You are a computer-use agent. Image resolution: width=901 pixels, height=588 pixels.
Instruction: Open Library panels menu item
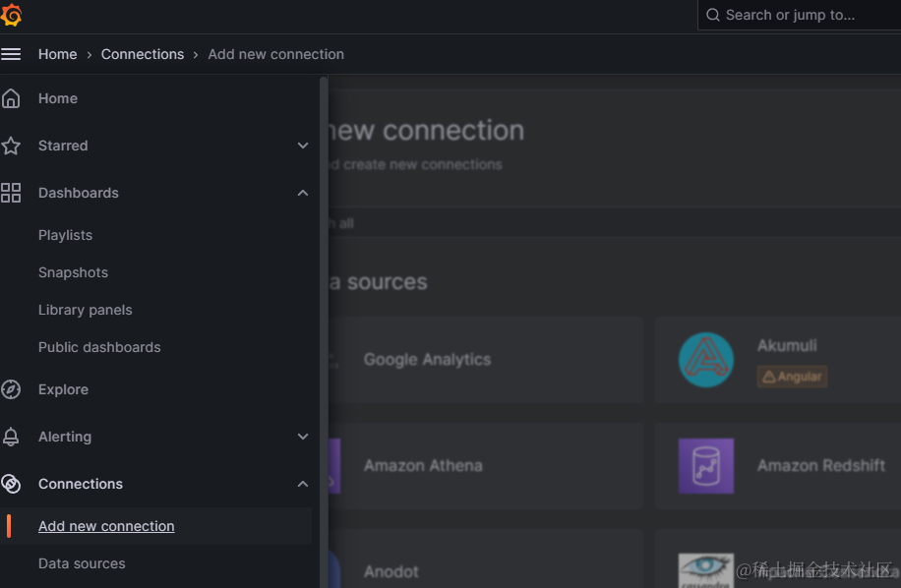coord(85,310)
